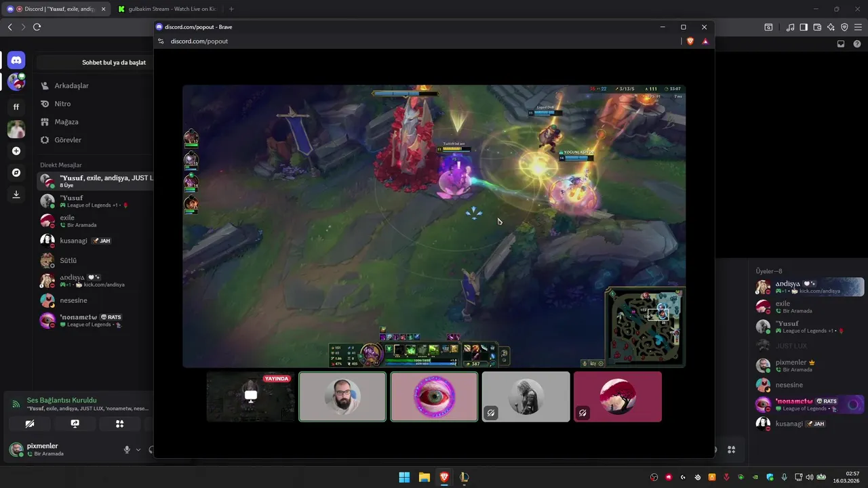Screen dimensions: 868x488
Task: Open direct message with exile
Action: click(x=95, y=221)
